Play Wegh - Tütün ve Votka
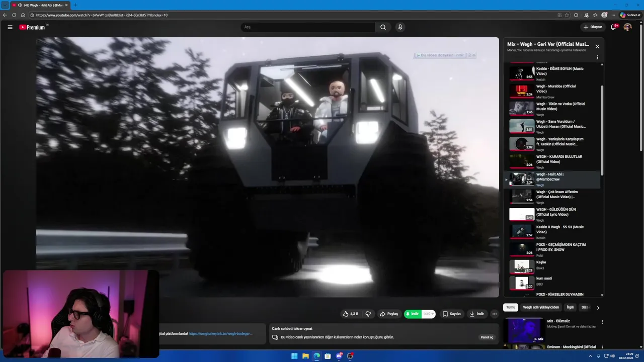Screen dimensions: 644x362 click(552, 109)
